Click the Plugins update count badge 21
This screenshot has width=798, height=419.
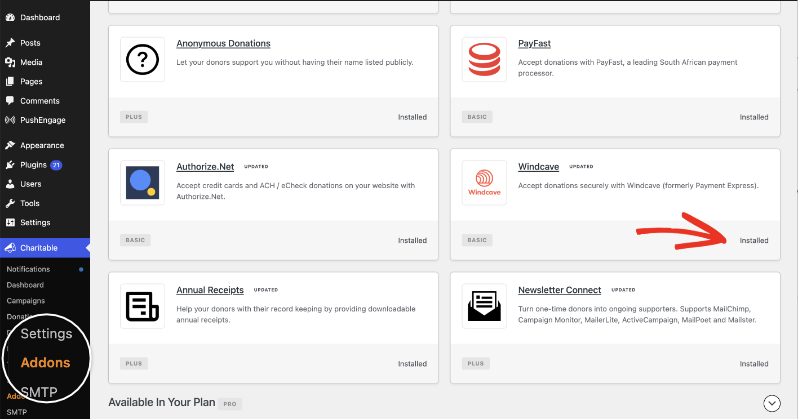(x=56, y=165)
